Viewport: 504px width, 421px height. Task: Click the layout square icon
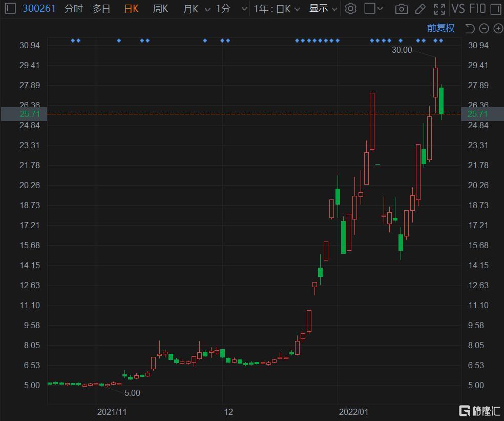pos(370,8)
